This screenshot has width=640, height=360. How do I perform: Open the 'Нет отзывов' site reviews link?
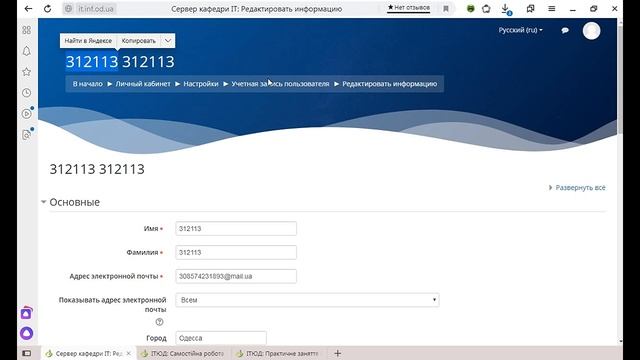click(x=409, y=8)
